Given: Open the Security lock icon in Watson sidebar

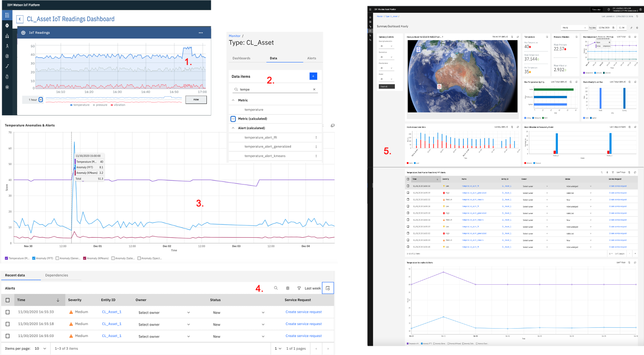Looking at the screenshot, I should click(x=7, y=76).
